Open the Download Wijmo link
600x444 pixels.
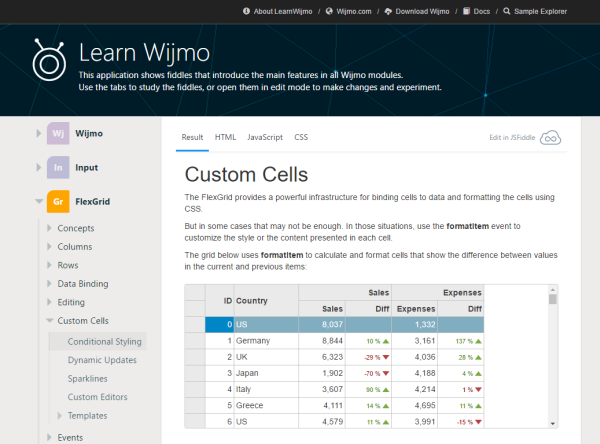click(x=422, y=11)
